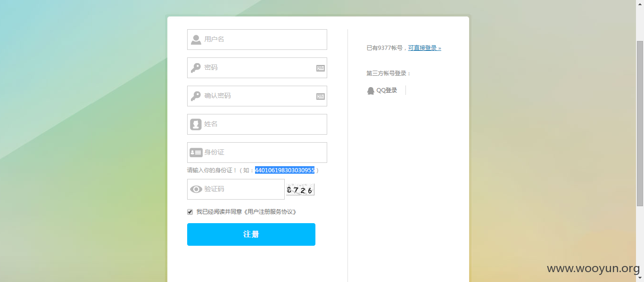Click the key icon in 确认密码 field

[196, 96]
